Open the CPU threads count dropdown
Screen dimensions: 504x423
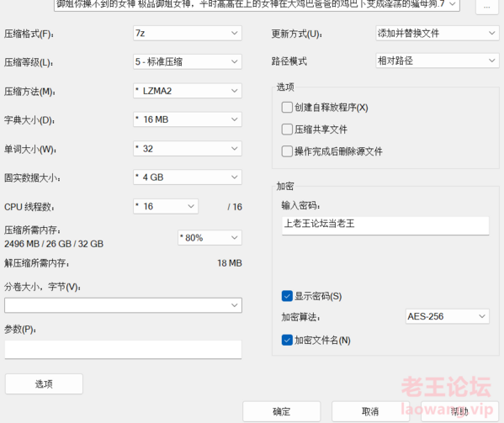click(166, 206)
